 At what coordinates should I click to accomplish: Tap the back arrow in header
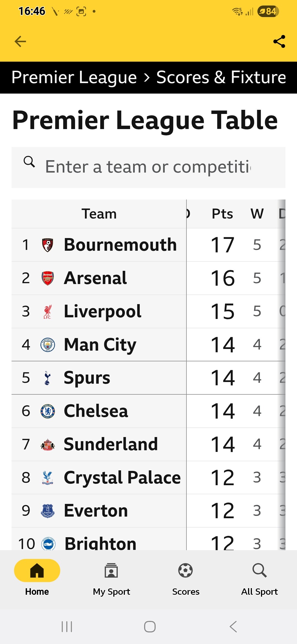20,42
